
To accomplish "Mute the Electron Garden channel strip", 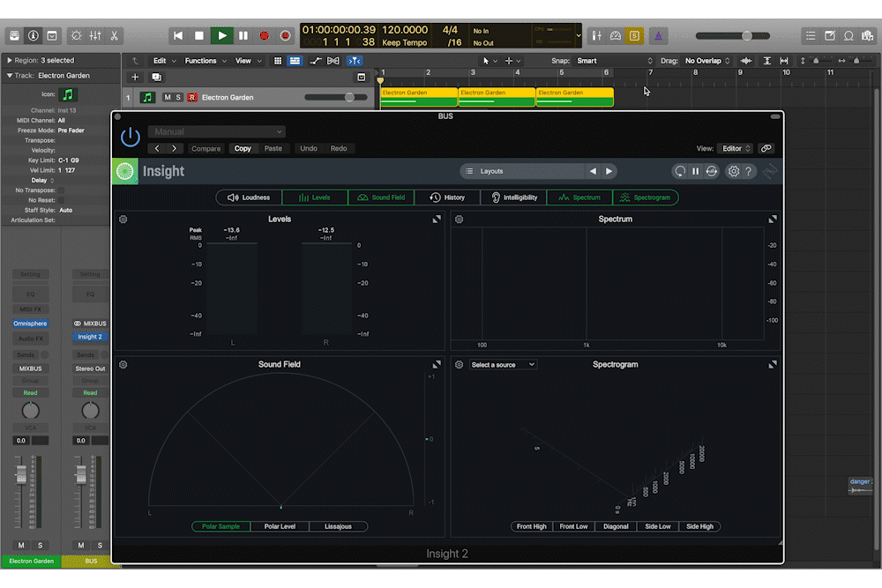I will coord(21,546).
